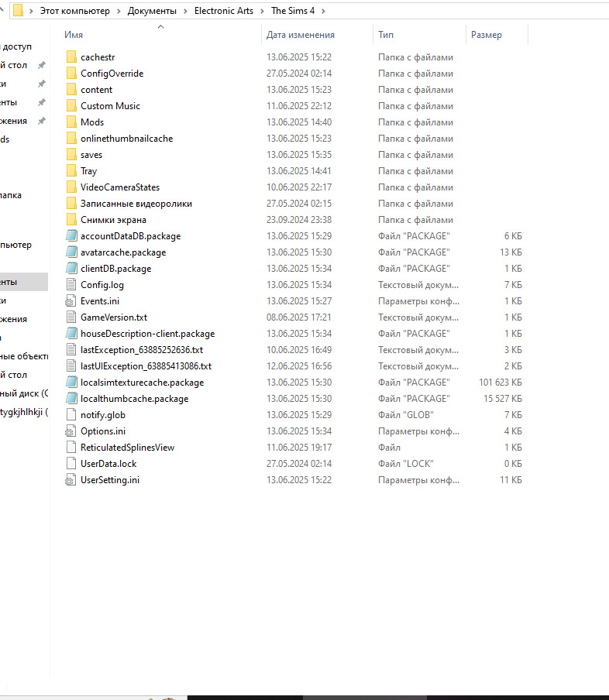
Task: Click the address bar folder icon
Action: 18,11
